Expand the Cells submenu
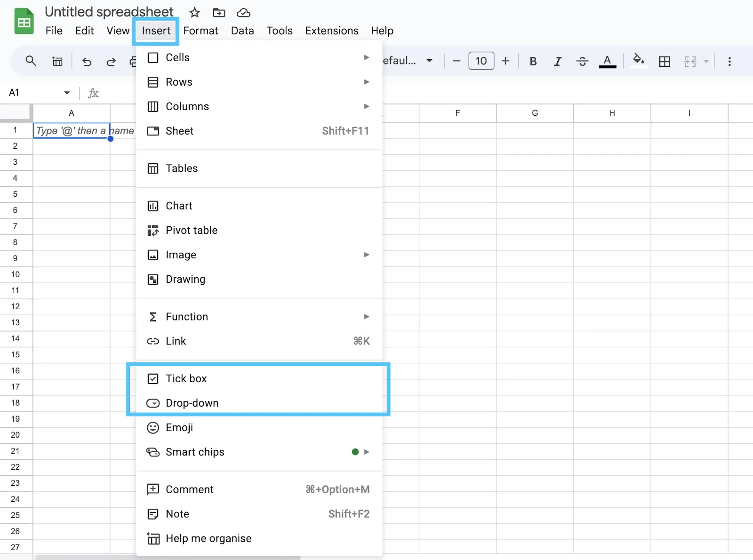 click(x=259, y=57)
